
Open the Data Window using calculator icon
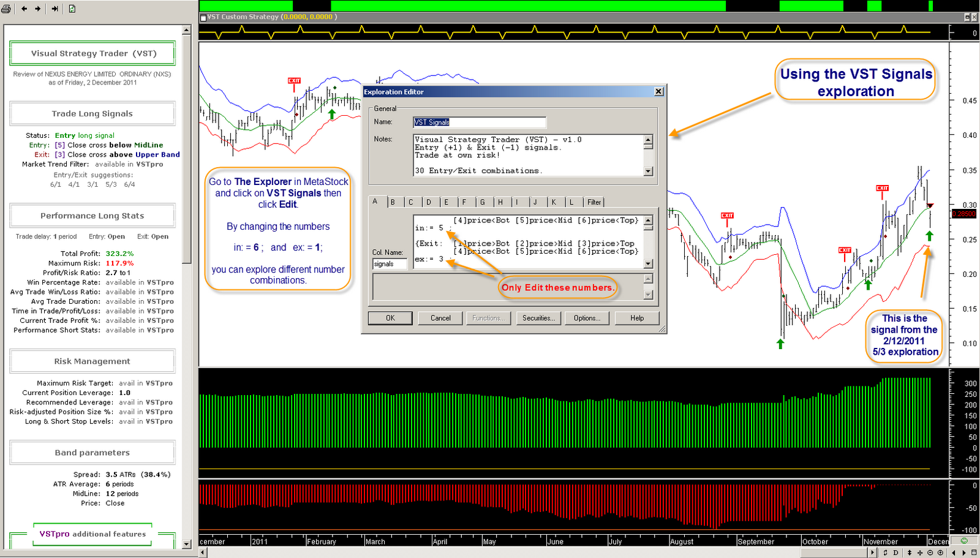tap(974, 552)
